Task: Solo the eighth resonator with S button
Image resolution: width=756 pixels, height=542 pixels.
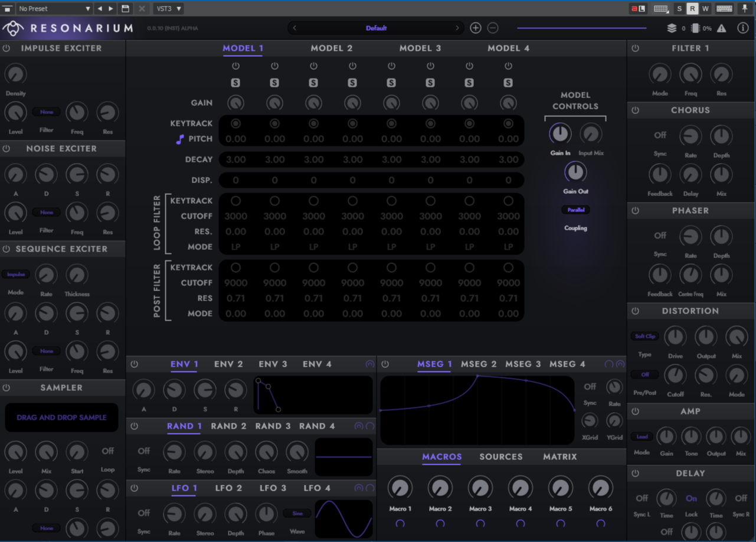Action: (508, 83)
